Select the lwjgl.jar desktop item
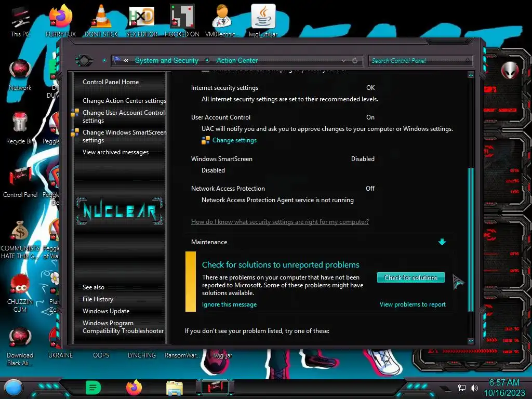 tap(222, 355)
